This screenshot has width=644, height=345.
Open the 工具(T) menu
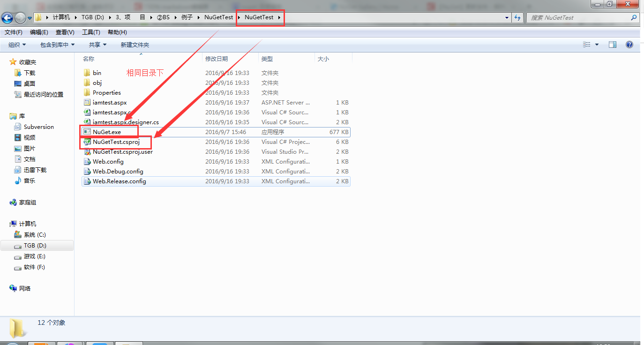click(91, 32)
